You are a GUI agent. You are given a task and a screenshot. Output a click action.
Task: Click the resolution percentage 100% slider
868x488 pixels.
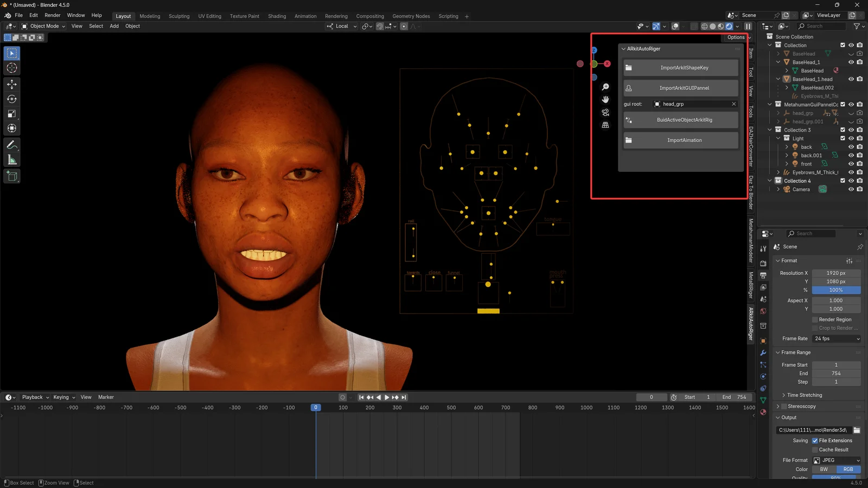[x=836, y=290]
